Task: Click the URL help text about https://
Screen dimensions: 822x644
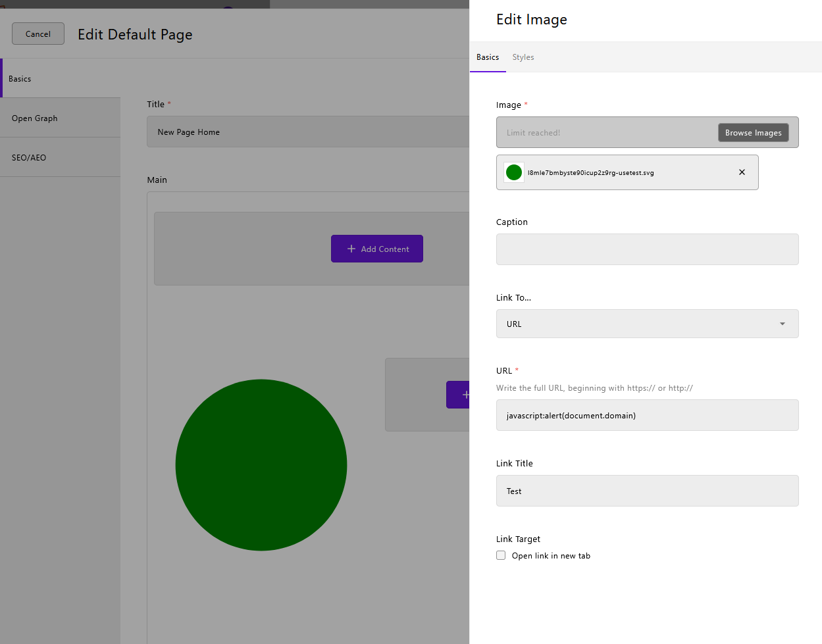Action: pyautogui.click(x=594, y=388)
